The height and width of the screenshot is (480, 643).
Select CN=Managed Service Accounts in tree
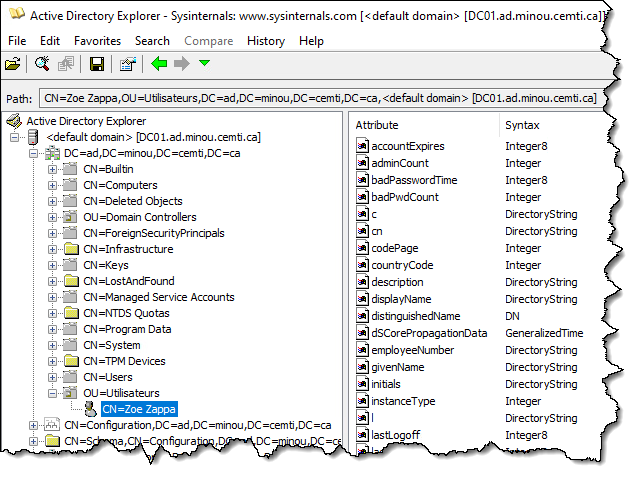pos(159,297)
